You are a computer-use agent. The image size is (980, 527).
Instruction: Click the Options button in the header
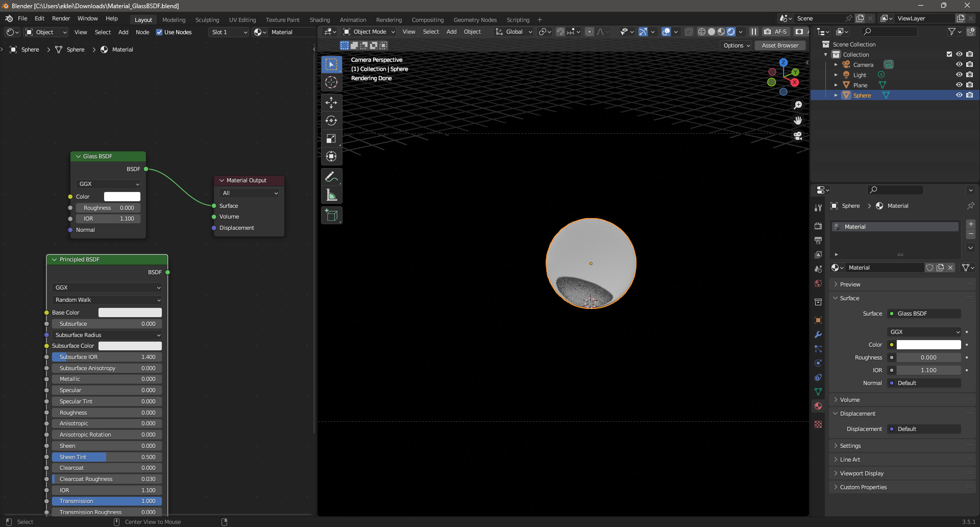pos(735,45)
